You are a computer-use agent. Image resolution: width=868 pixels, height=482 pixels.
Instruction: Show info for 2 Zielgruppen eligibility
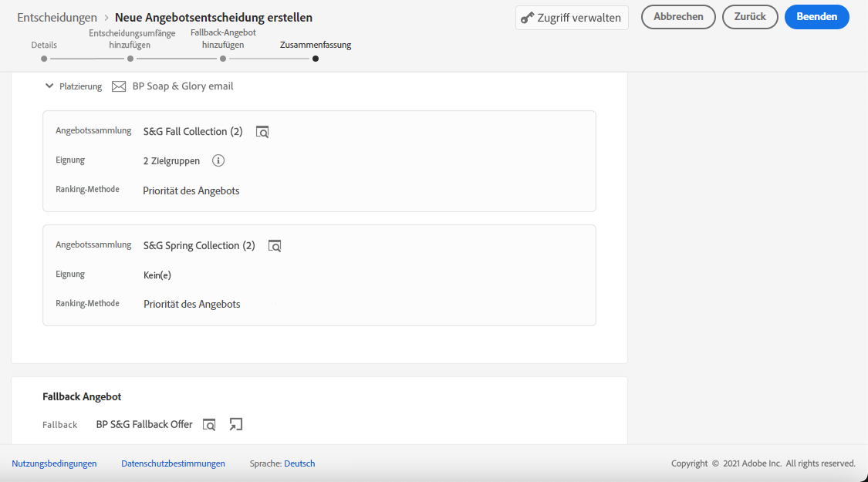[218, 161]
